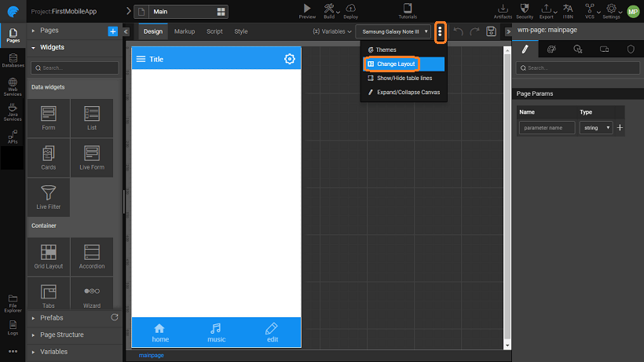The width and height of the screenshot is (644, 362).
Task: Open the Security settings icon
Action: coord(524,10)
